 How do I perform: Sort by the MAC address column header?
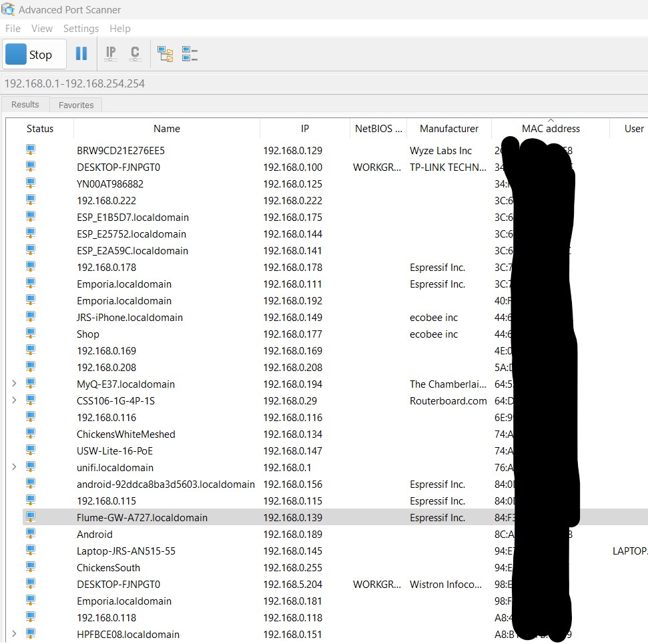click(x=551, y=129)
